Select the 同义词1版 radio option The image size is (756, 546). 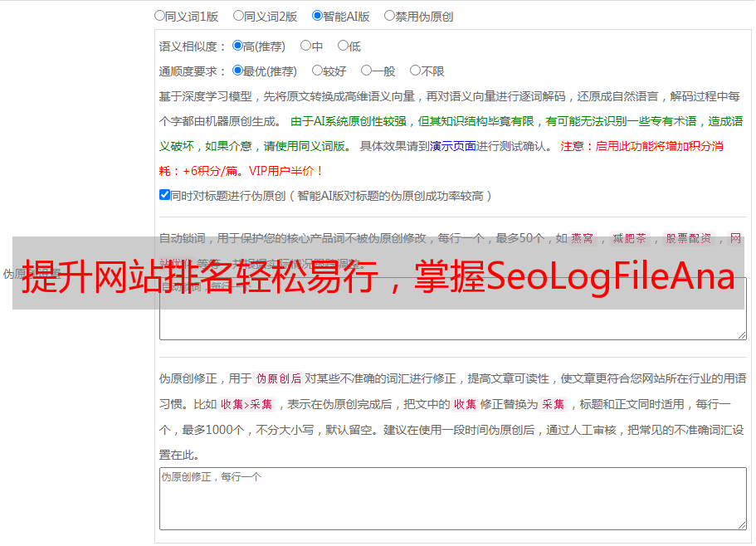coord(159,16)
